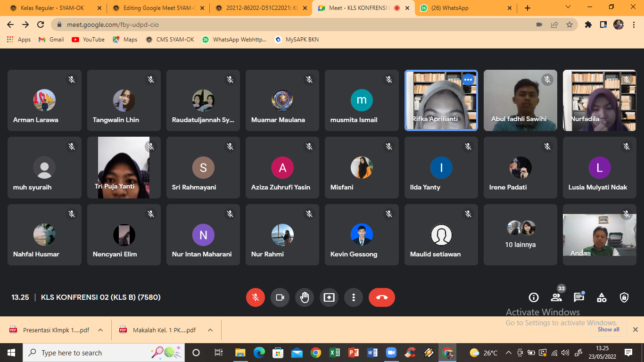Click the Present now screen share icon
This screenshot has height=362, width=644.
pos(329,297)
